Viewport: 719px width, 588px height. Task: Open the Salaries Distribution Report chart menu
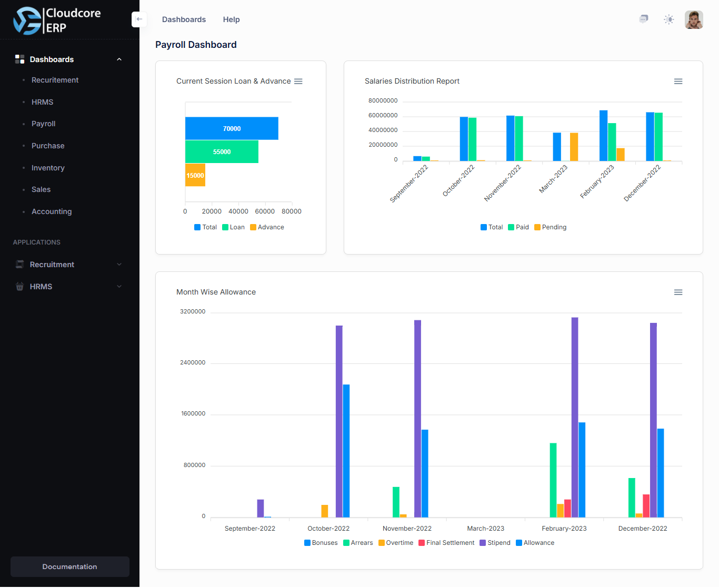click(678, 82)
